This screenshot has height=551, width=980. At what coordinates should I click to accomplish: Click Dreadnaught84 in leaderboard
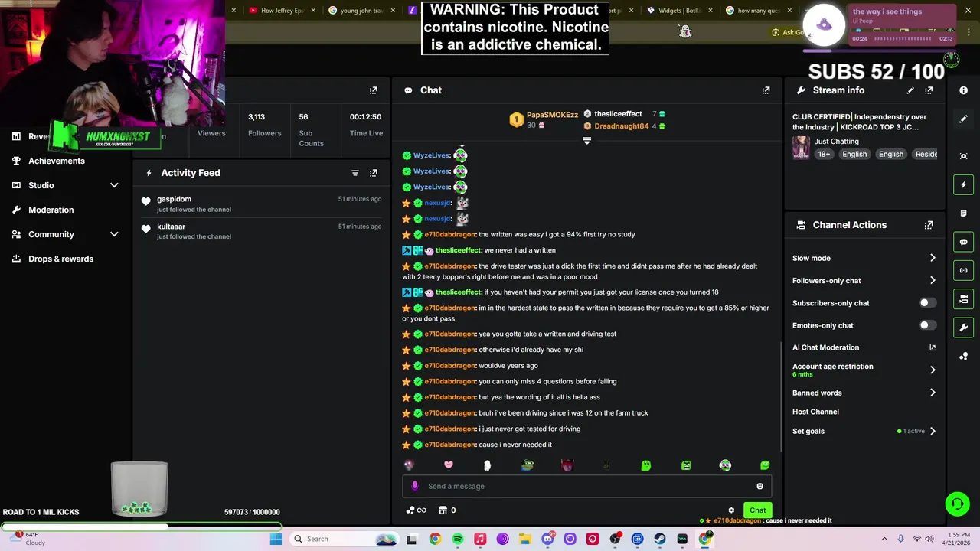click(621, 126)
